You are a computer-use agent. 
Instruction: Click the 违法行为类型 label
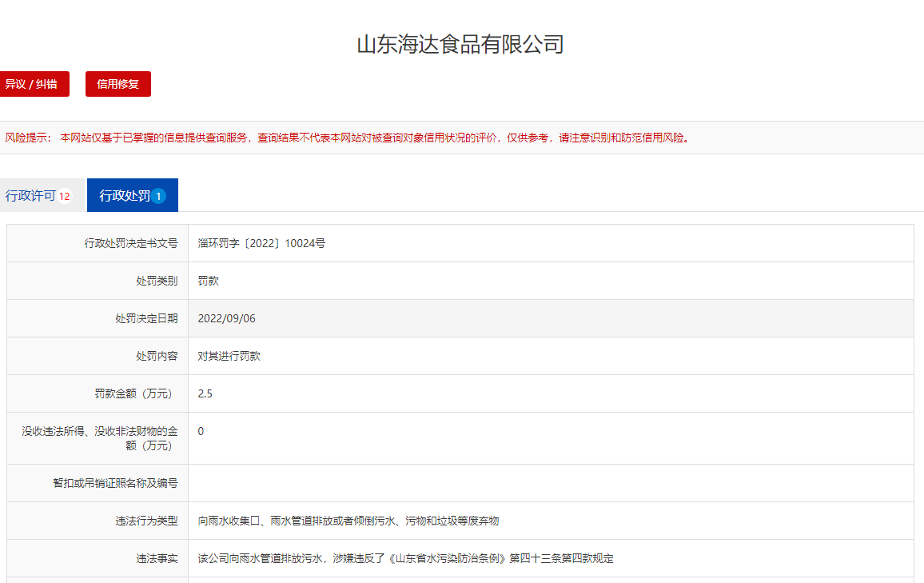tap(146, 521)
